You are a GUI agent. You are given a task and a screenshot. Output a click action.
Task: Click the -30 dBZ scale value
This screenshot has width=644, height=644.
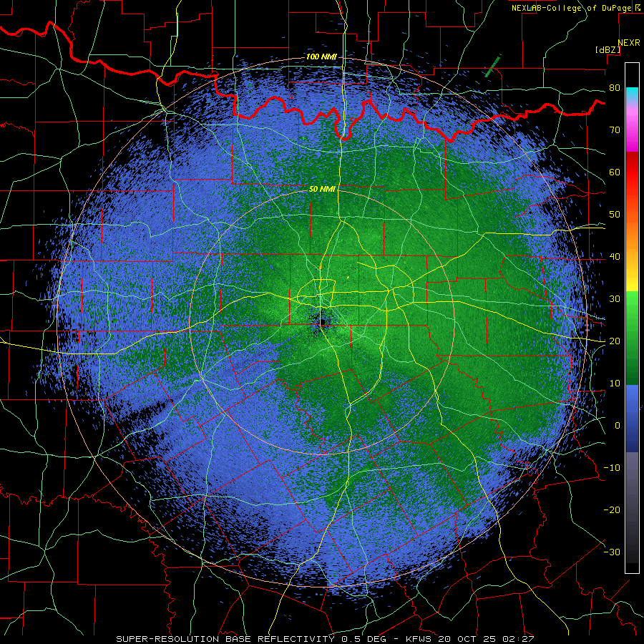pos(612,552)
